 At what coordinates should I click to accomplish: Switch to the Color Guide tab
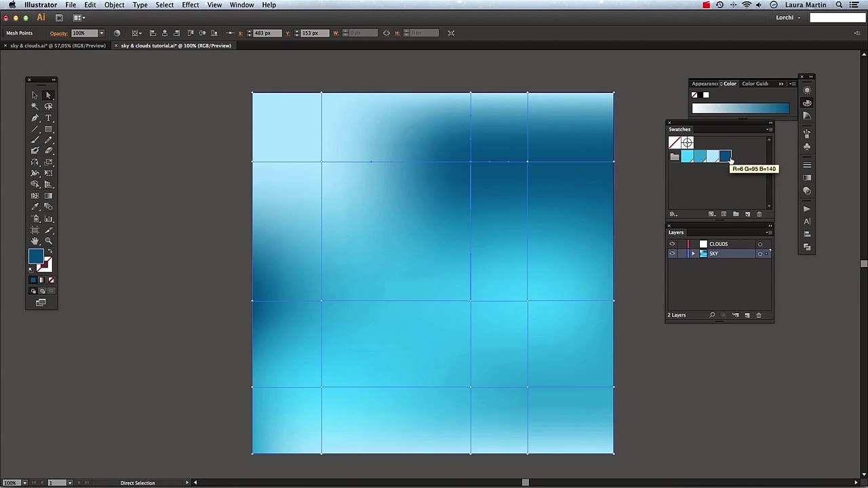coord(755,83)
